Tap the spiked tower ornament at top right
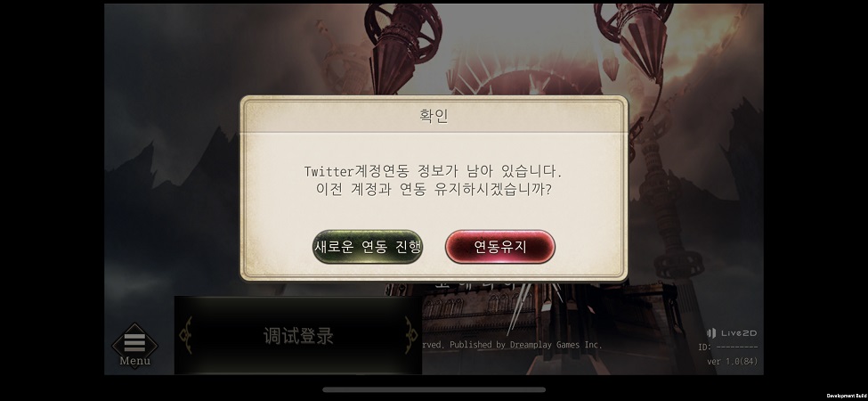868x401 pixels. [635, 40]
